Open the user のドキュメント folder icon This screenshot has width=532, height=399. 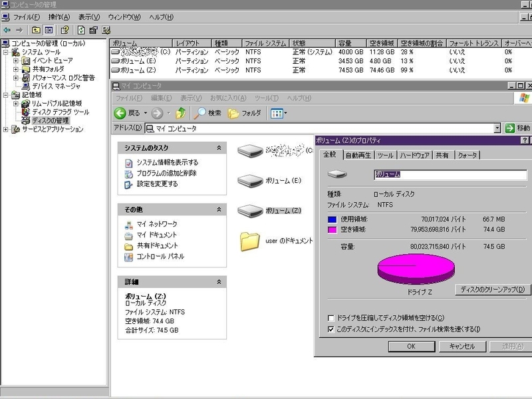pyautogui.click(x=250, y=241)
